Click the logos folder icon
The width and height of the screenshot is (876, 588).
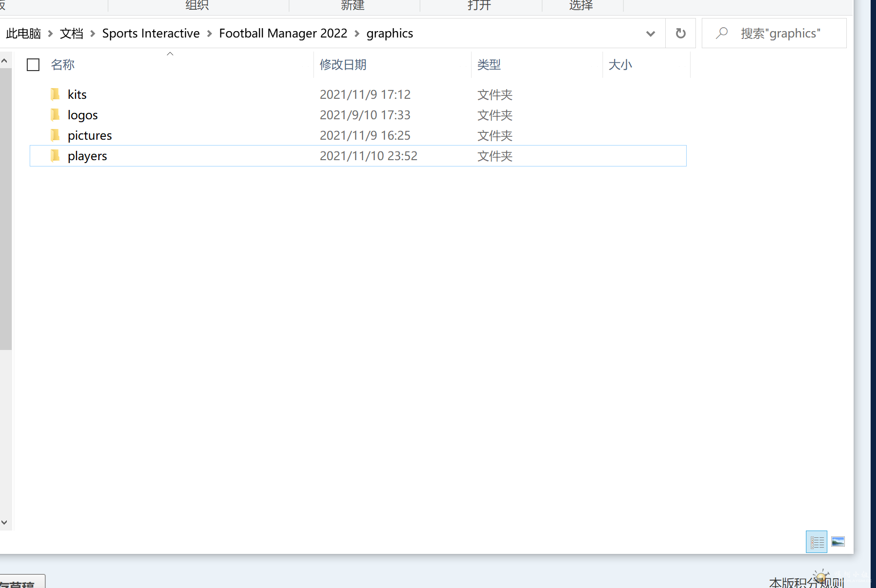click(55, 114)
